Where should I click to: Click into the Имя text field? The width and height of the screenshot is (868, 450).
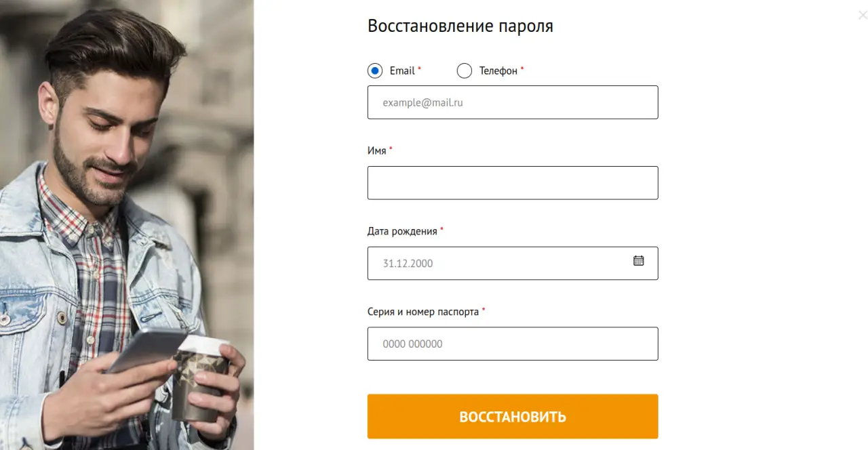pyautogui.click(x=512, y=183)
